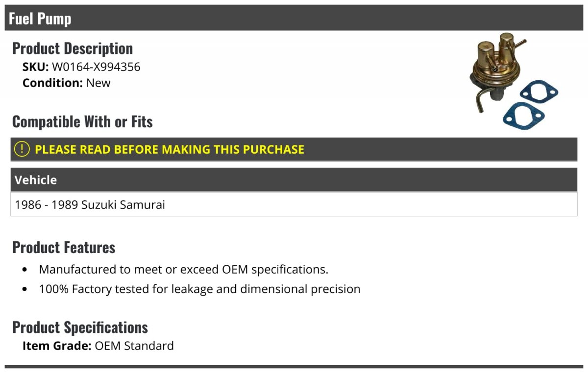Click the lower blue gasket in photo
588x373 pixels.
tap(524, 116)
